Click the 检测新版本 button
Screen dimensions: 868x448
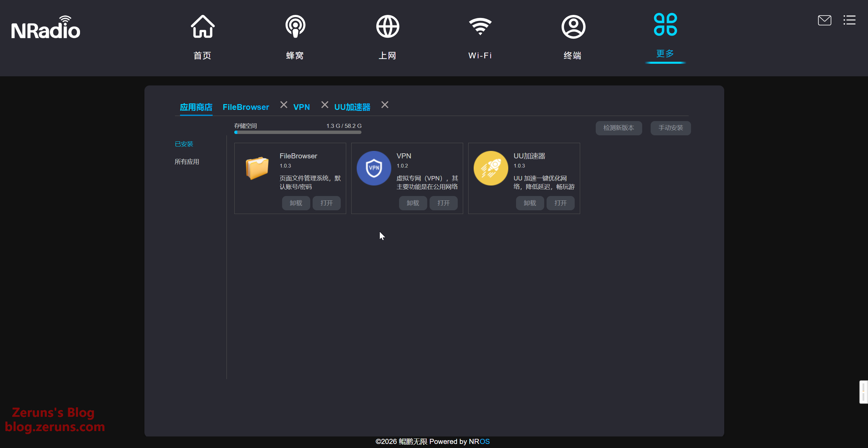[x=618, y=128]
